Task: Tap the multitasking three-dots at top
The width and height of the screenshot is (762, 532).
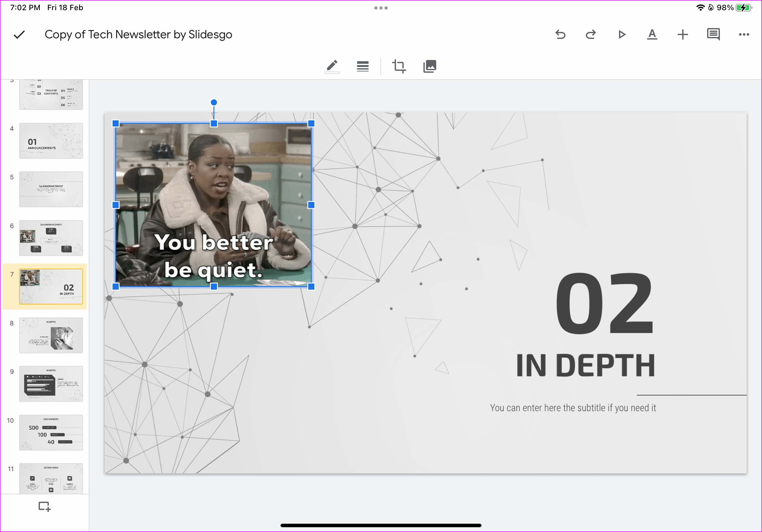Action: 381,8
